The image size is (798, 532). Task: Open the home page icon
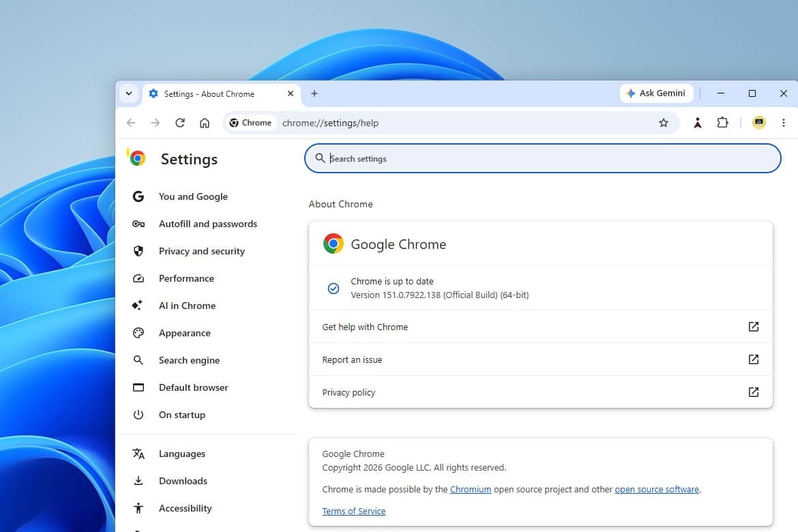204,123
